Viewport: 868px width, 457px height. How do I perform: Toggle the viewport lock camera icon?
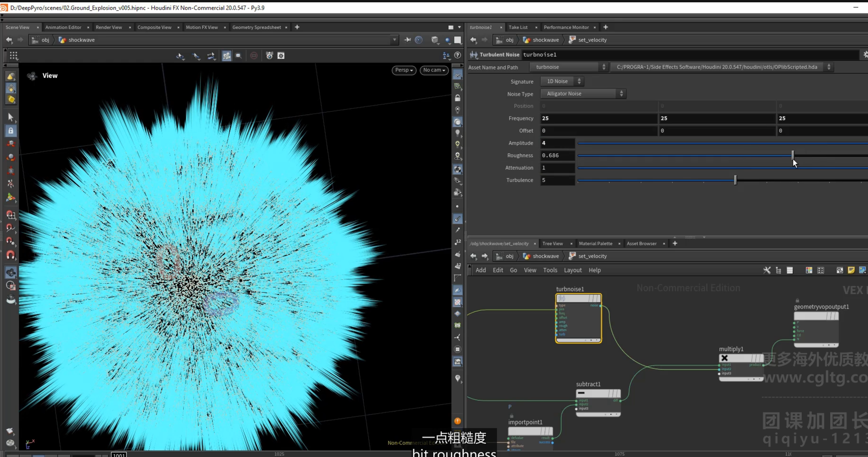tap(458, 98)
